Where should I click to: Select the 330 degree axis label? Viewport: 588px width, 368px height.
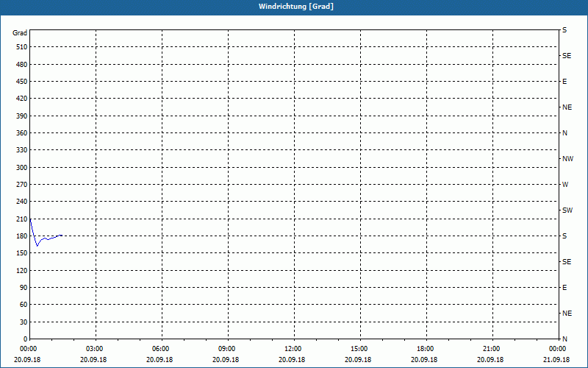[x=22, y=150]
